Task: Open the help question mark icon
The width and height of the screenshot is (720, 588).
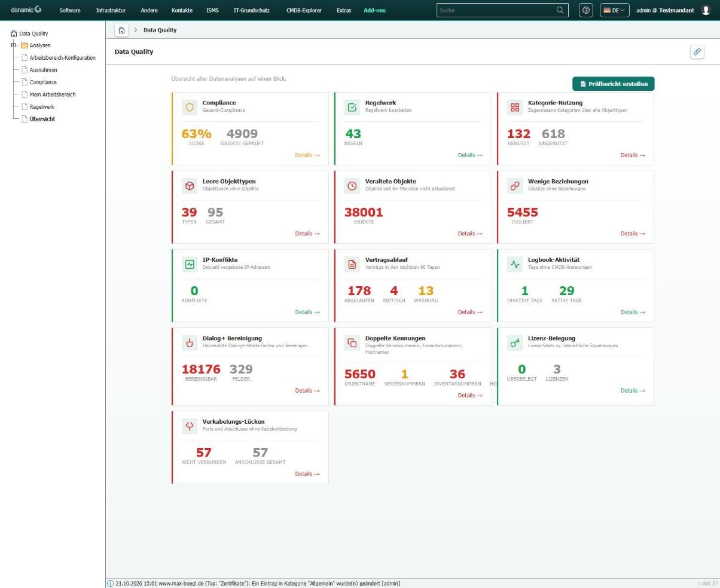Action: 586,10
